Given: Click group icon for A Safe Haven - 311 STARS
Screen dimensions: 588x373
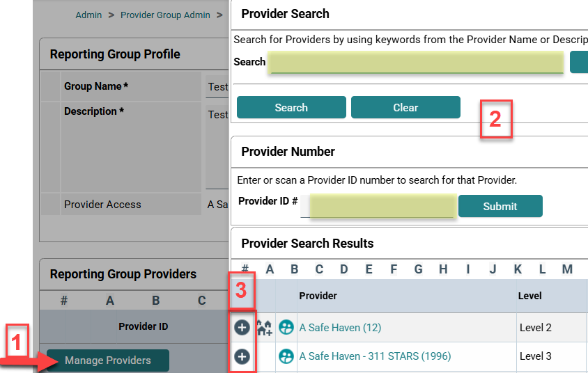Looking at the screenshot, I should (286, 356).
